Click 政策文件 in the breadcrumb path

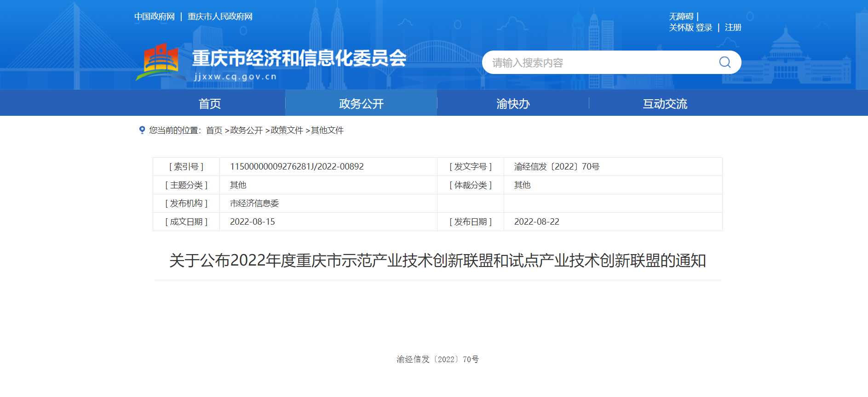(x=287, y=130)
